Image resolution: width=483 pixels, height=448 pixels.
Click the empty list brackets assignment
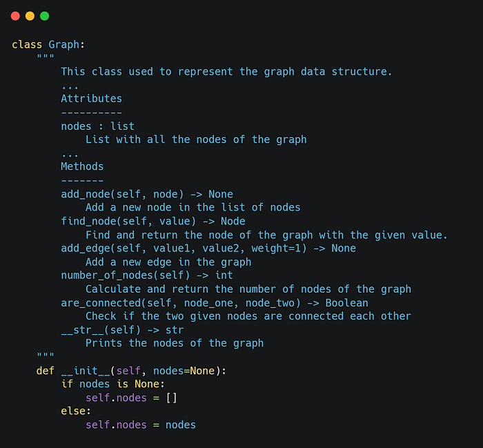tap(172, 398)
